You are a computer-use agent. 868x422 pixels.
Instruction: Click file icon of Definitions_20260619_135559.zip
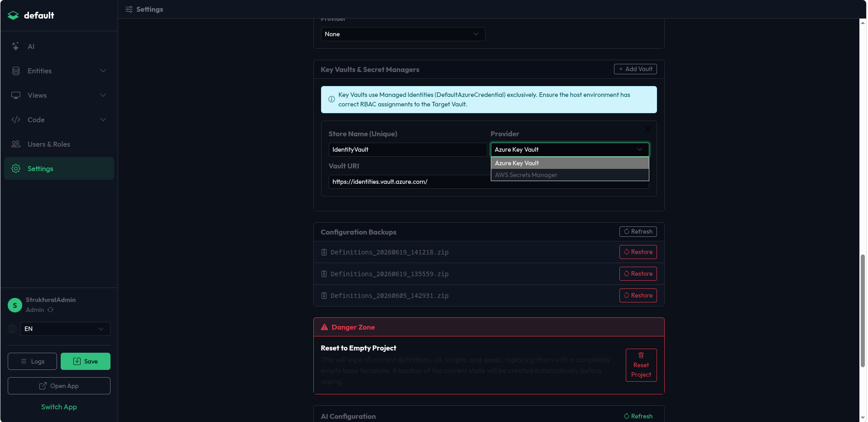pyautogui.click(x=324, y=274)
